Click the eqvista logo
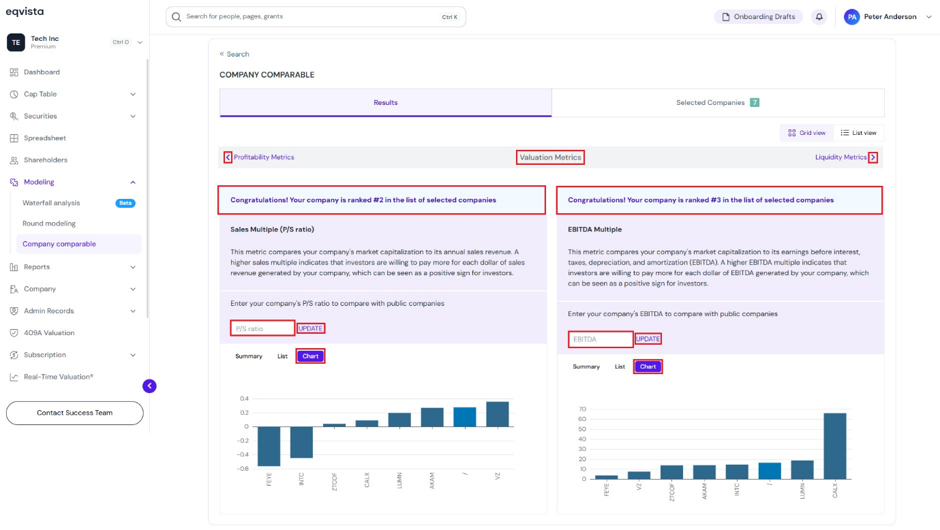This screenshot has height=530, width=940. (x=25, y=11)
